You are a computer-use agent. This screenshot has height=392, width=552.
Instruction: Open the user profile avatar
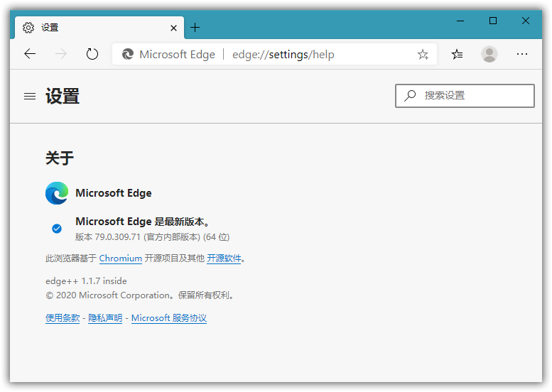point(489,54)
